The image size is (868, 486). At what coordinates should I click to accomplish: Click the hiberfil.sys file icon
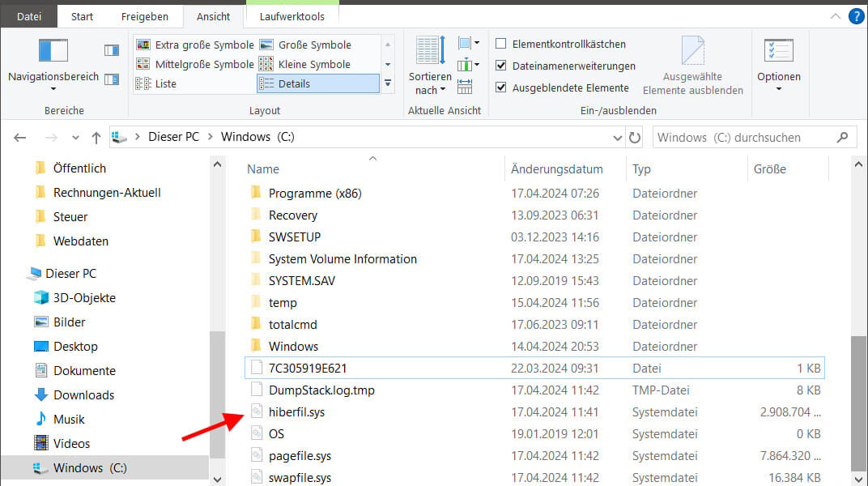[257, 411]
